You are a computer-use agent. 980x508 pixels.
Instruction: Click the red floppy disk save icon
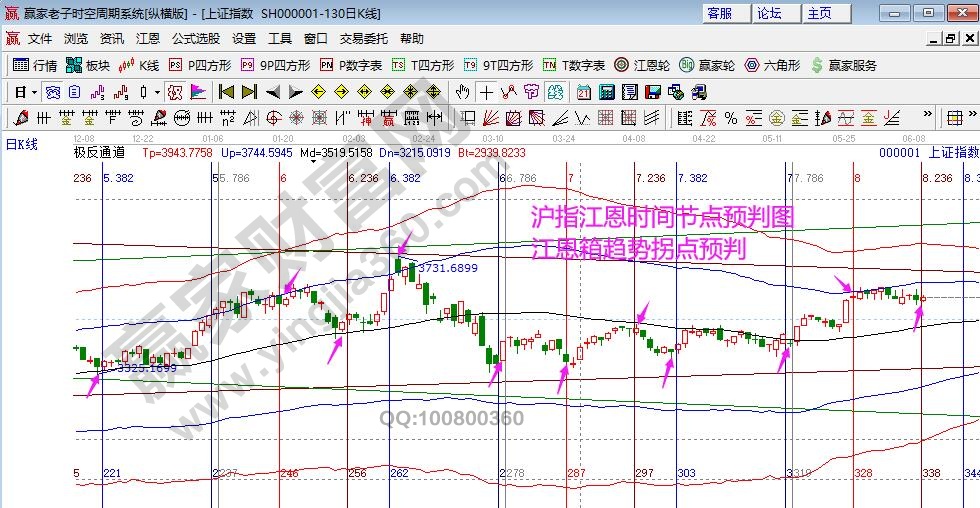coord(652,92)
